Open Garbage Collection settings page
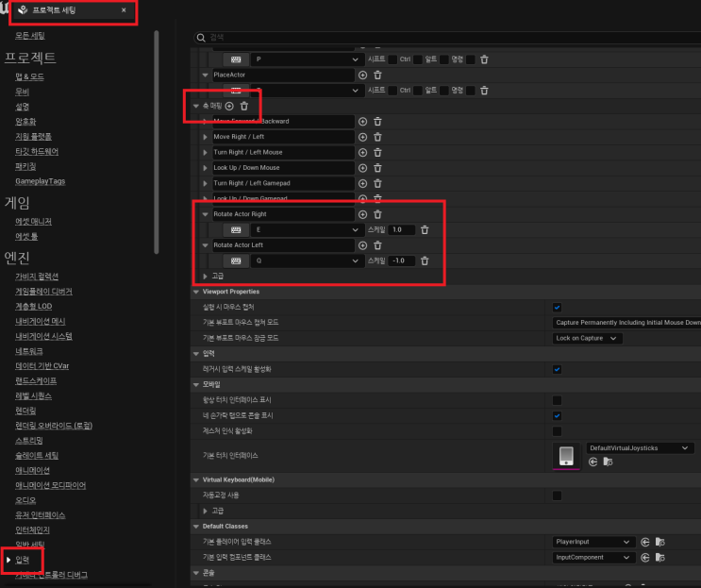 click(37, 277)
